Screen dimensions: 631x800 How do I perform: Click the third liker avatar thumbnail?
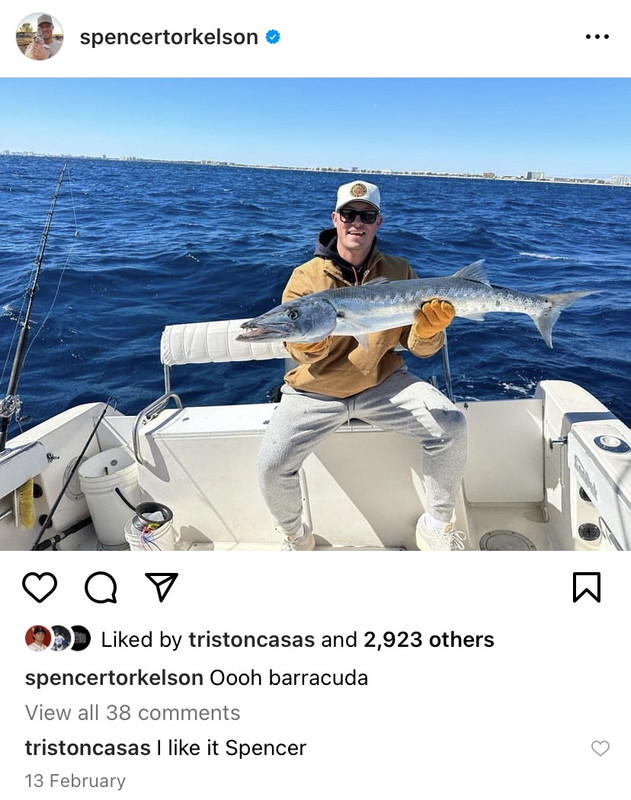pos(81,638)
